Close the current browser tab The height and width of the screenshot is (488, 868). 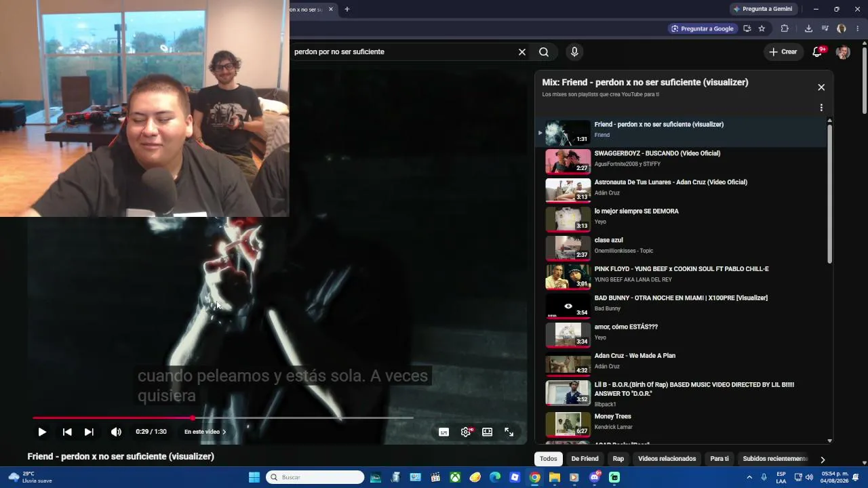331,9
